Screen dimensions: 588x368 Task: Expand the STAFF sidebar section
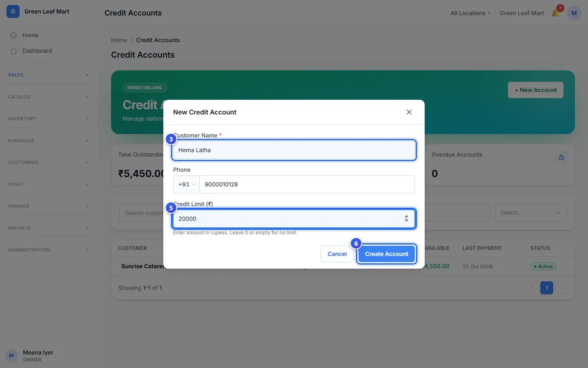coord(49,184)
